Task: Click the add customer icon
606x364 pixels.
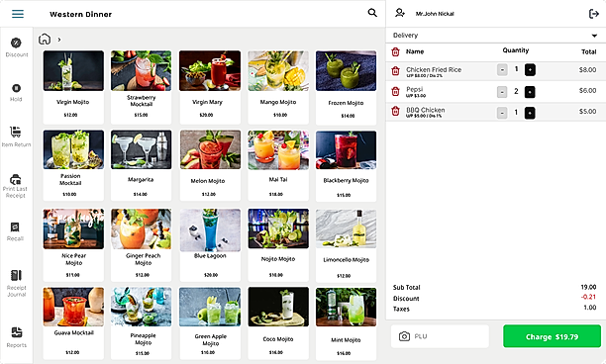Action: point(400,13)
